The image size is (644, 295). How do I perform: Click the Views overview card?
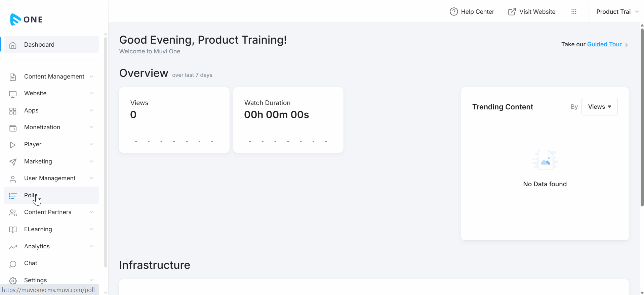pos(174,120)
